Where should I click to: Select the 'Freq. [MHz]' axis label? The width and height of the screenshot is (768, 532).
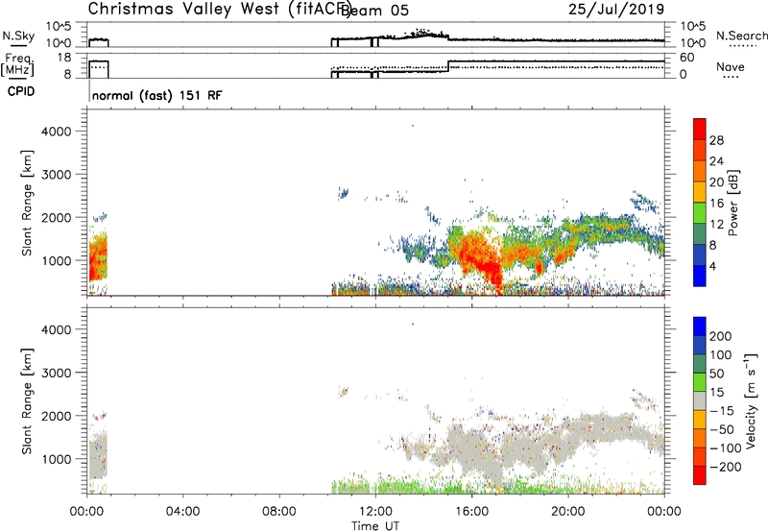(x=17, y=64)
